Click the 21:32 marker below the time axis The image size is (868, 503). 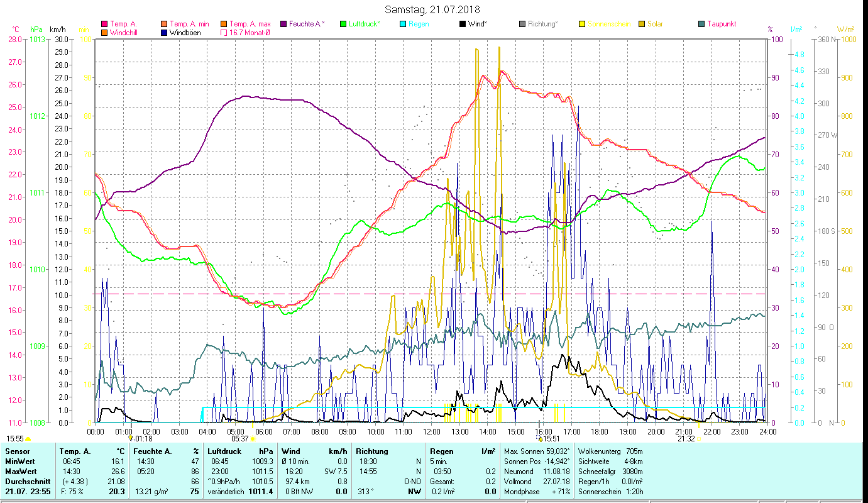tap(686, 439)
